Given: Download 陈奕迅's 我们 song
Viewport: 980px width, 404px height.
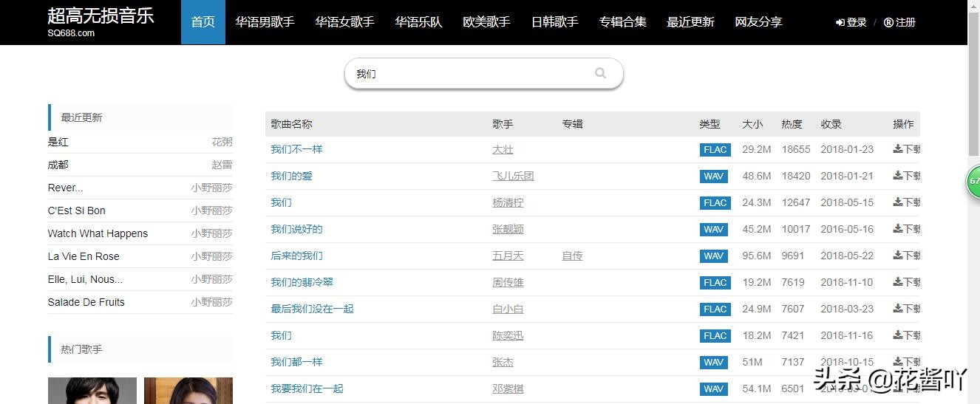Looking at the screenshot, I should tap(906, 335).
